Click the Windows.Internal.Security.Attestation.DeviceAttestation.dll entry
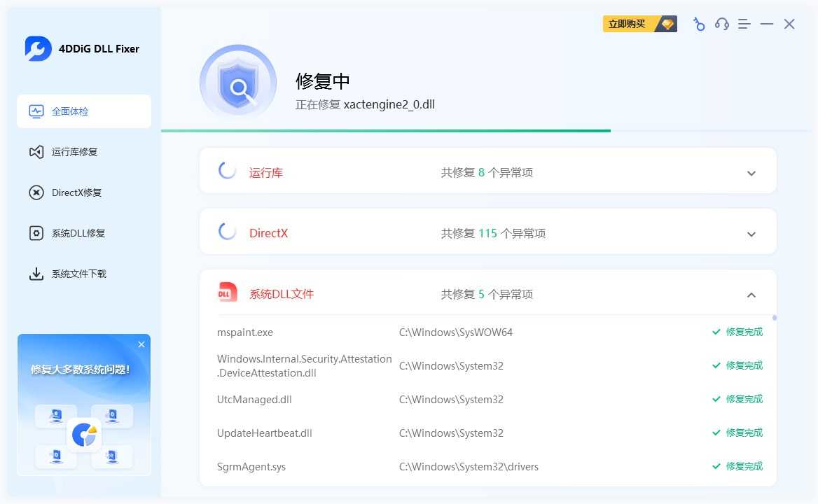The height and width of the screenshot is (504, 818). (304, 366)
